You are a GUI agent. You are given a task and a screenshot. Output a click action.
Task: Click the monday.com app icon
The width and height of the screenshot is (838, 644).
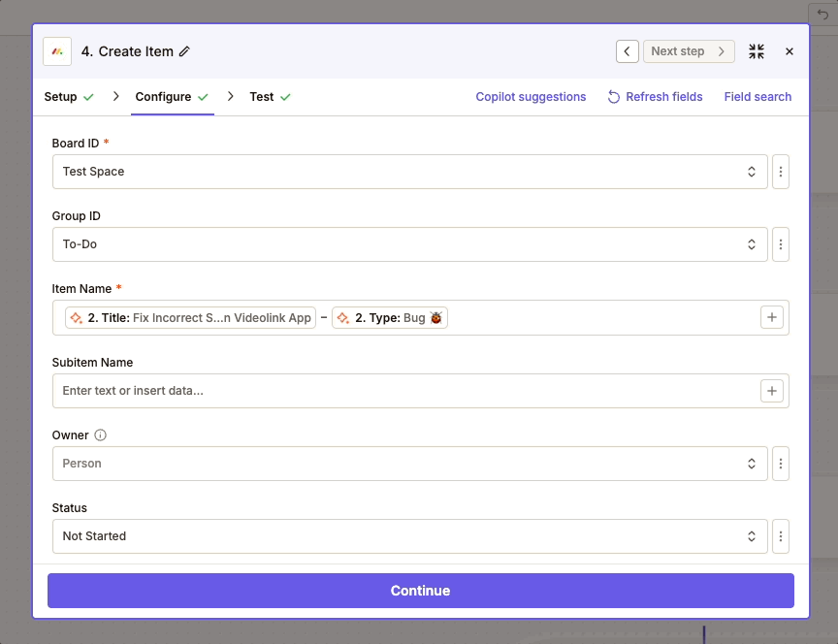point(57,51)
